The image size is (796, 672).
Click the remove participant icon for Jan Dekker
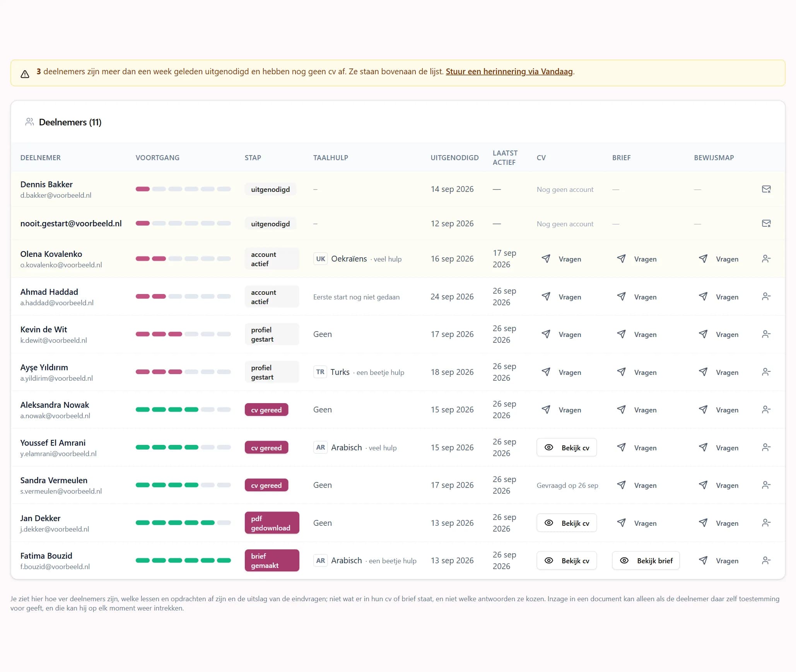[x=766, y=523]
